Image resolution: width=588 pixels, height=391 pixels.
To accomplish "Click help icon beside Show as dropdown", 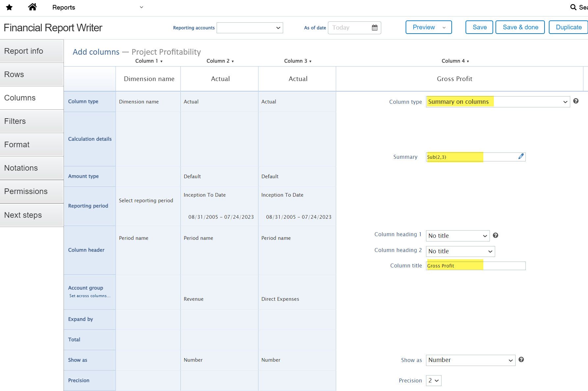I will pos(521,359).
